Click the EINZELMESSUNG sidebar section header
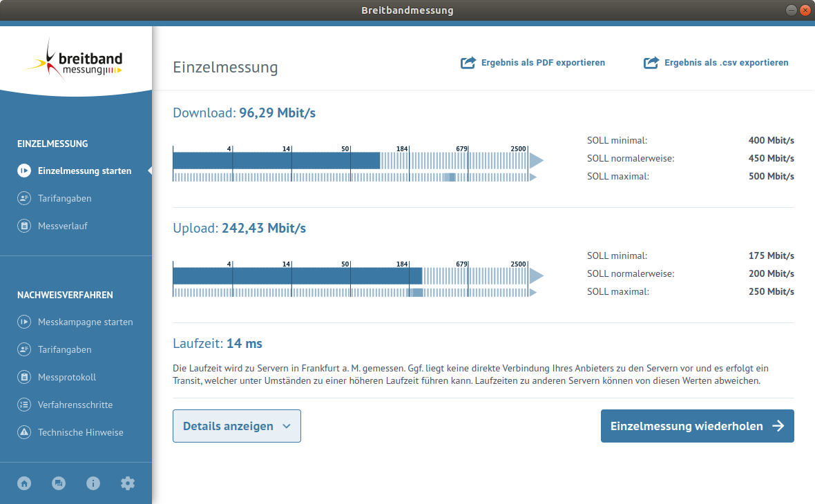This screenshot has height=504, width=815. pyautogui.click(x=52, y=144)
